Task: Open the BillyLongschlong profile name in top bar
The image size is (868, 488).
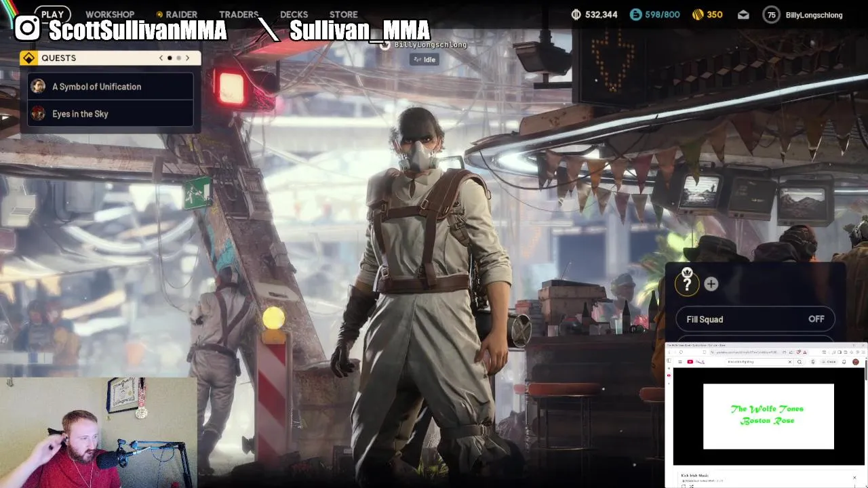Action: click(x=814, y=15)
